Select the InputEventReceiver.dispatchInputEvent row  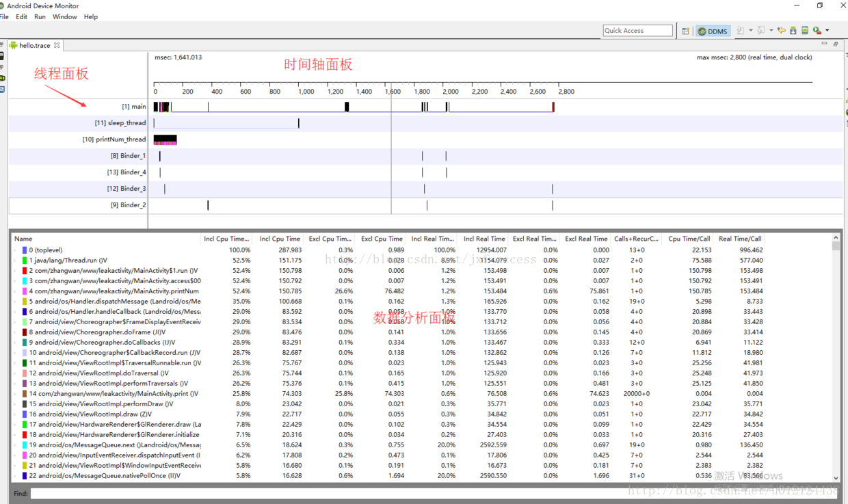pyautogui.click(x=421, y=455)
